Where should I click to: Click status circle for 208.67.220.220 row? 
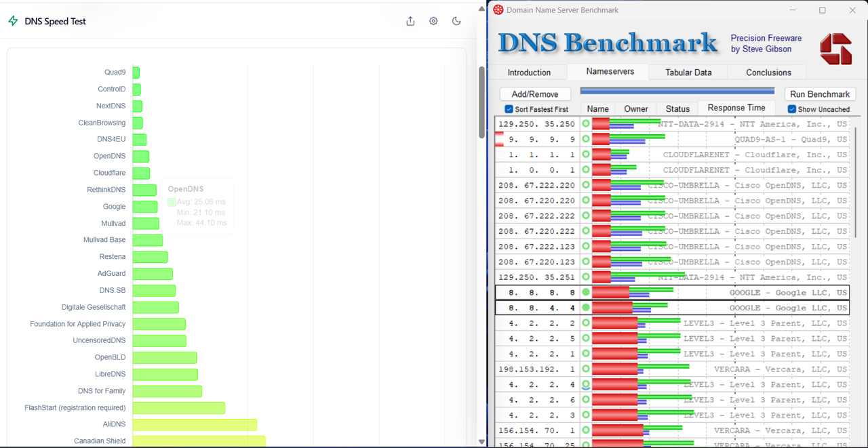pos(586,201)
